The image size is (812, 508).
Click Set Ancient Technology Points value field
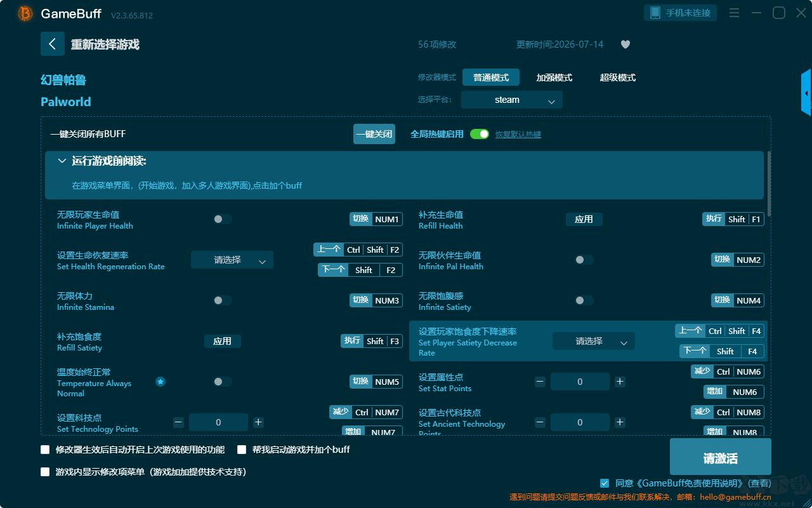(x=580, y=422)
